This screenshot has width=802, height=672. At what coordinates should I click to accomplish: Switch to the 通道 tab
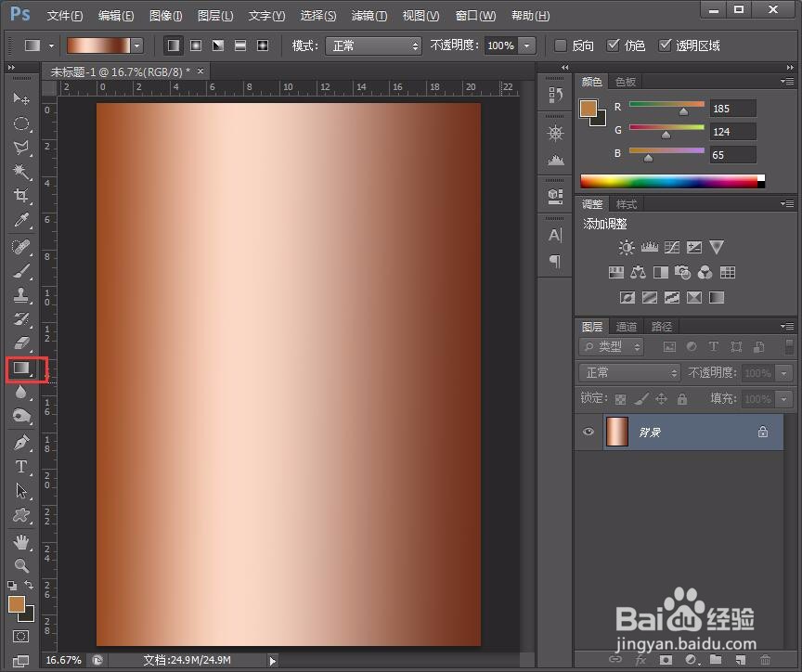point(627,327)
